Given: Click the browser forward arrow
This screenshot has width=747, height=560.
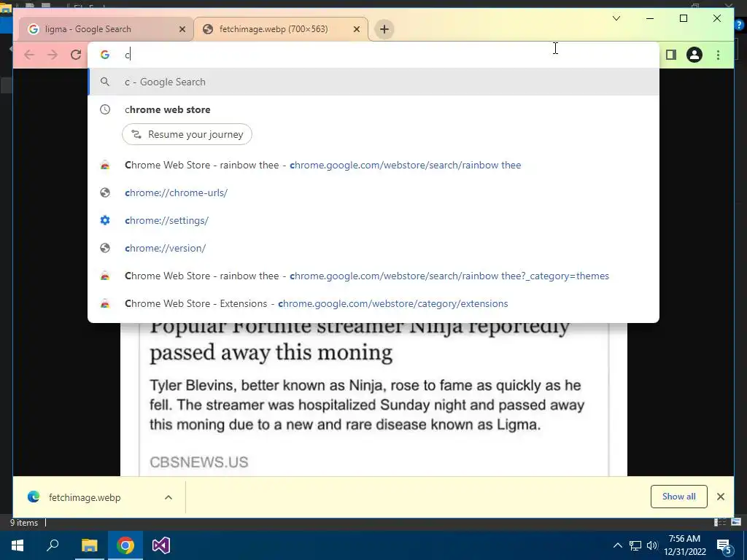Looking at the screenshot, I should tap(53, 55).
